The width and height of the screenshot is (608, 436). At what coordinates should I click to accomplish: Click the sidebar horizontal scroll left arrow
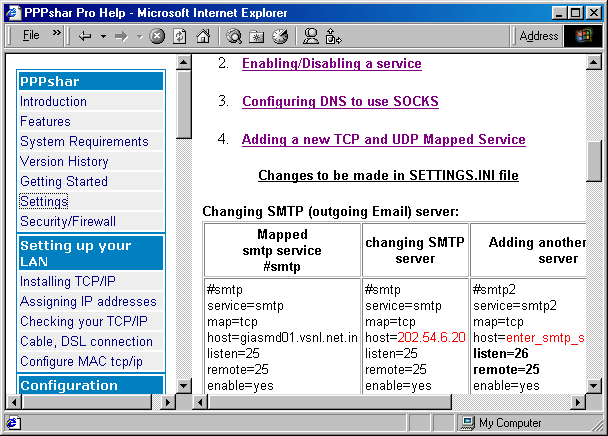click(x=14, y=402)
